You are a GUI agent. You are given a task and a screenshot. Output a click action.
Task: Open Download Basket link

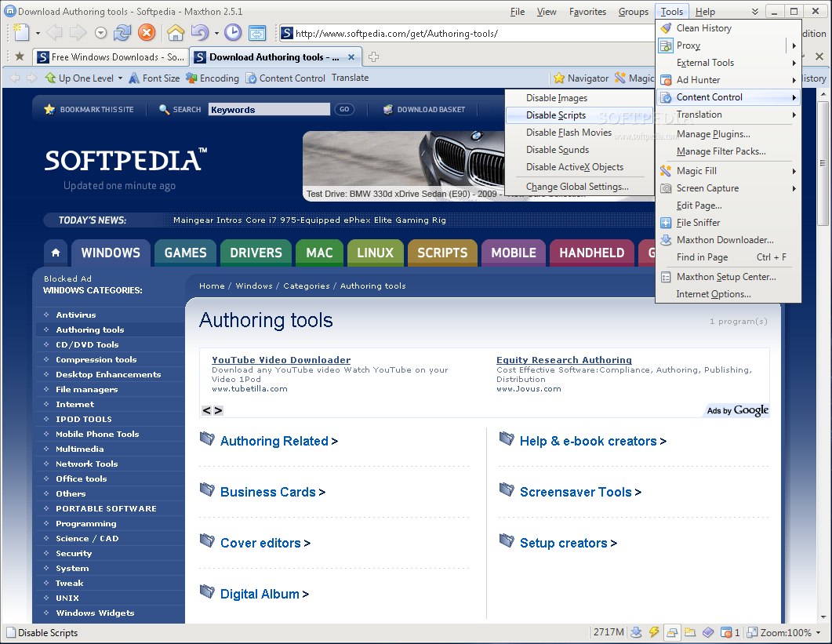(x=424, y=109)
